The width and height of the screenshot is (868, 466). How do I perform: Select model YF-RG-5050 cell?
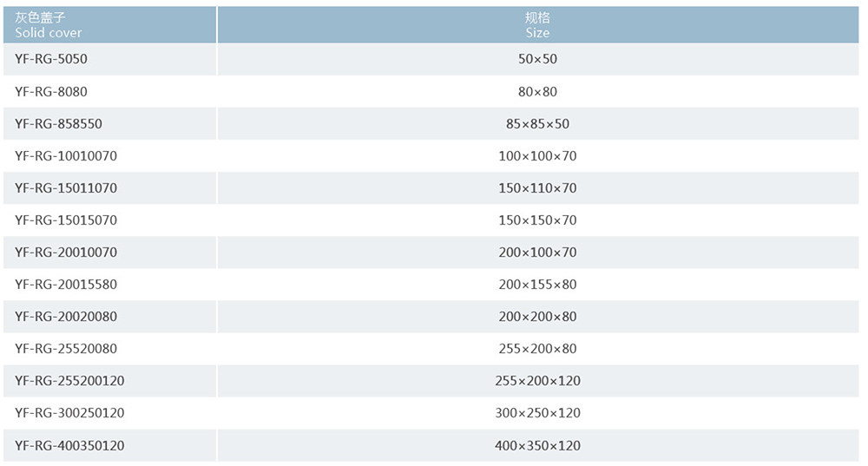point(109,59)
